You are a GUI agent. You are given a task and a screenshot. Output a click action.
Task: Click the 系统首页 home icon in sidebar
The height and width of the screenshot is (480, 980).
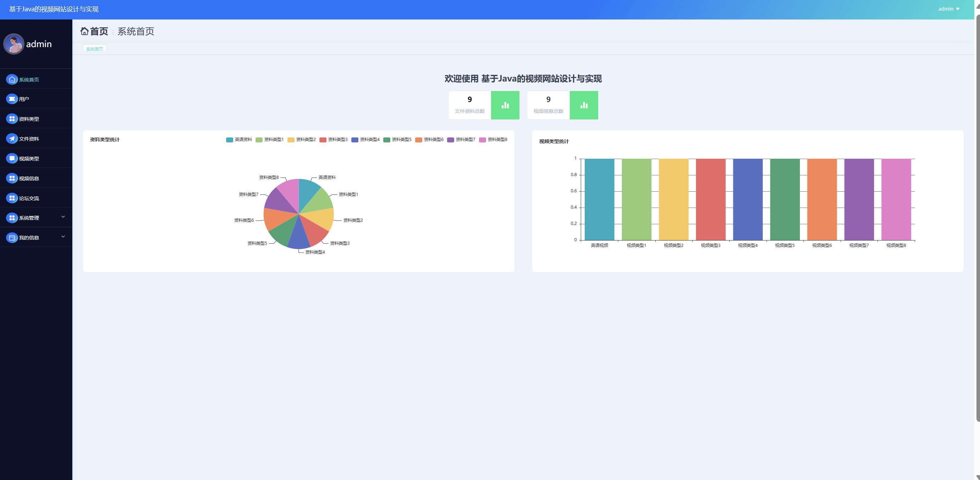12,79
